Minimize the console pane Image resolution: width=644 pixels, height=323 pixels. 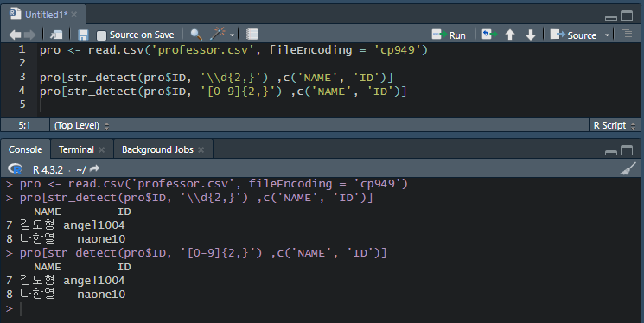(611, 152)
